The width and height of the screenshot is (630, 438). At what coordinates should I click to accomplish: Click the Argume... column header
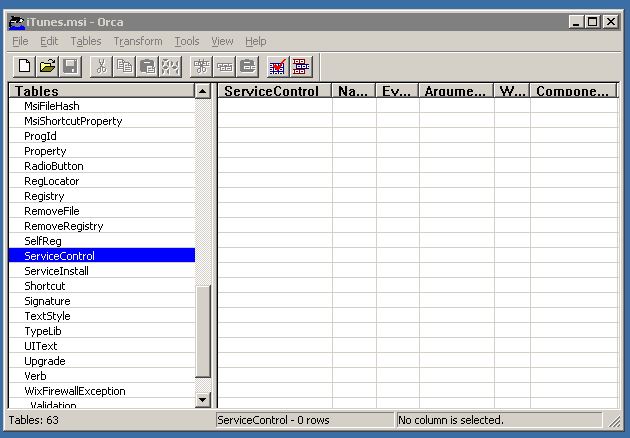pyautogui.click(x=456, y=91)
